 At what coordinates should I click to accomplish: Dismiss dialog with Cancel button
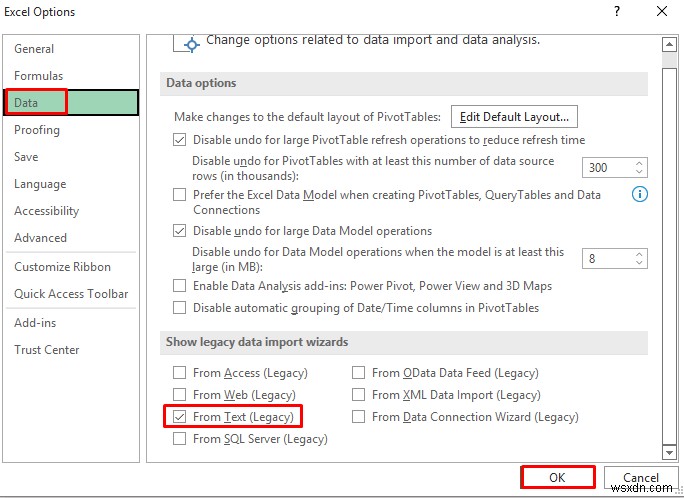641,478
